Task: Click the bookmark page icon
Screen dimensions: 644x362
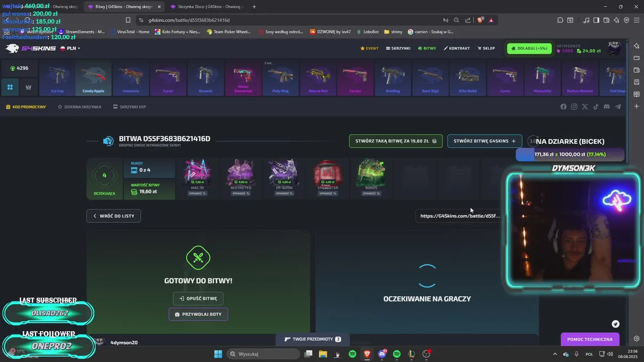Action: (128, 20)
